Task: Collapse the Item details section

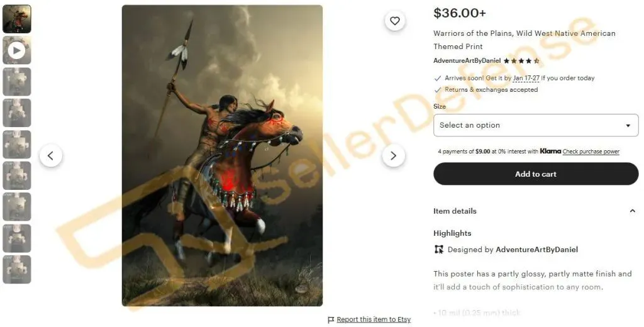Action: coord(633,211)
